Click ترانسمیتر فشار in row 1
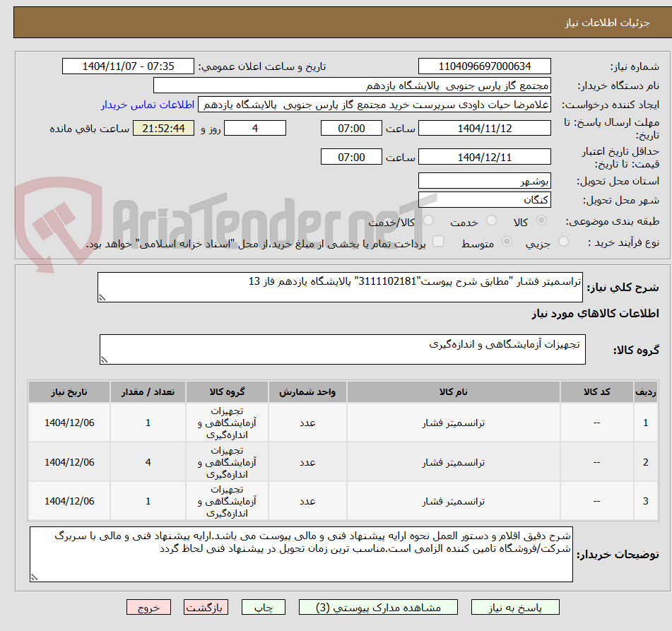The height and width of the screenshot is (631, 672). (453, 423)
